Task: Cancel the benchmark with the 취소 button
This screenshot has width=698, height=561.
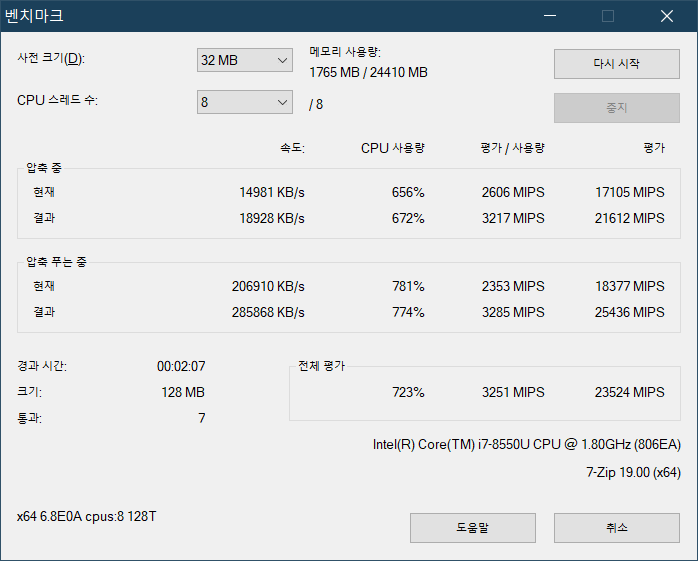Action: [617, 528]
